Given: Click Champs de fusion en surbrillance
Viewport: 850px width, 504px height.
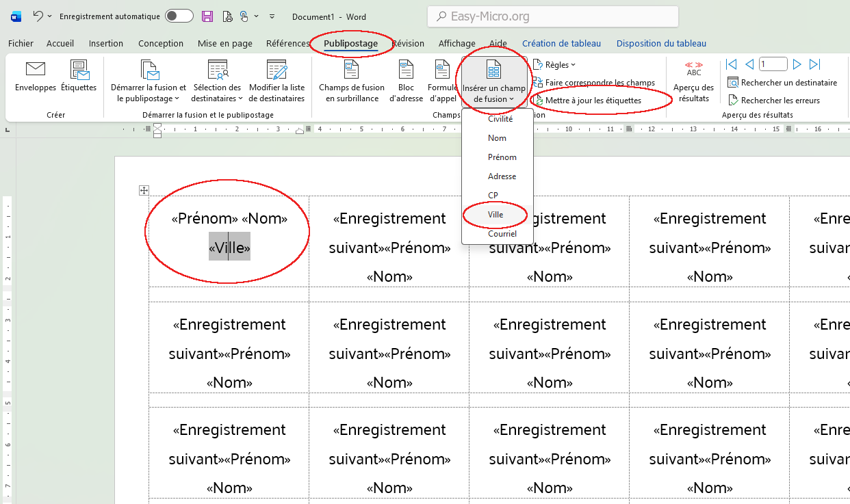Looking at the screenshot, I should click(x=351, y=81).
